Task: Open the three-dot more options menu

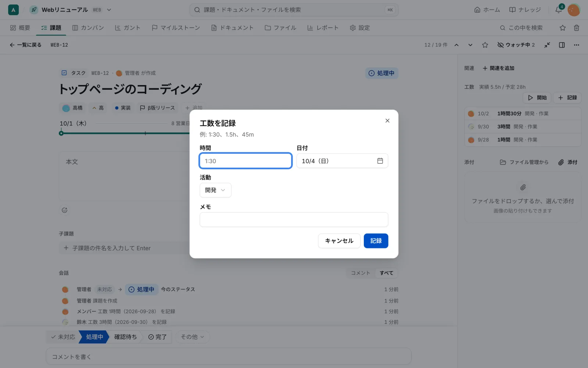Action: tap(576, 45)
